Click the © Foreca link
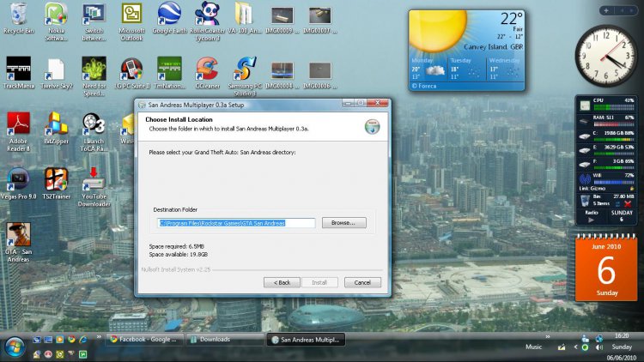 tap(424, 86)
